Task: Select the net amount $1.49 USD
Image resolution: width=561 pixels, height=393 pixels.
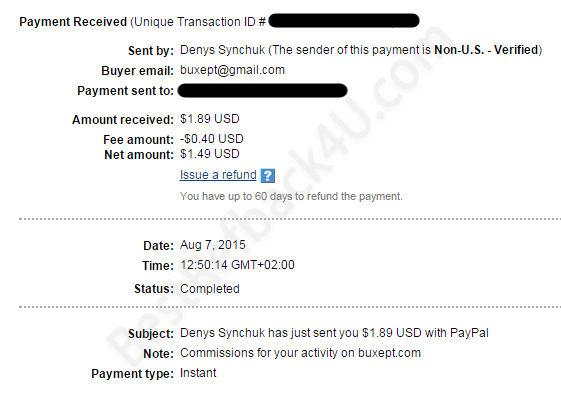Action: pyautogui.click(x=210, y=154)
